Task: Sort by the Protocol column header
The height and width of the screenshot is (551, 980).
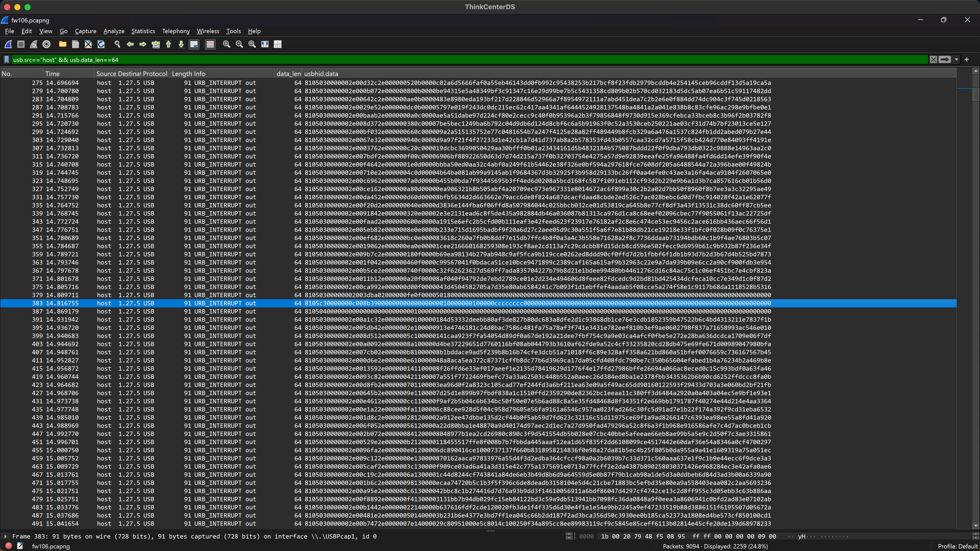Action: pos(155,74)
